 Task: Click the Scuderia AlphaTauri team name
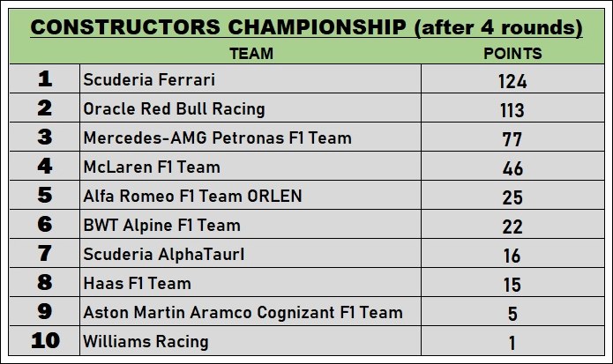click(x=163, y=254)
